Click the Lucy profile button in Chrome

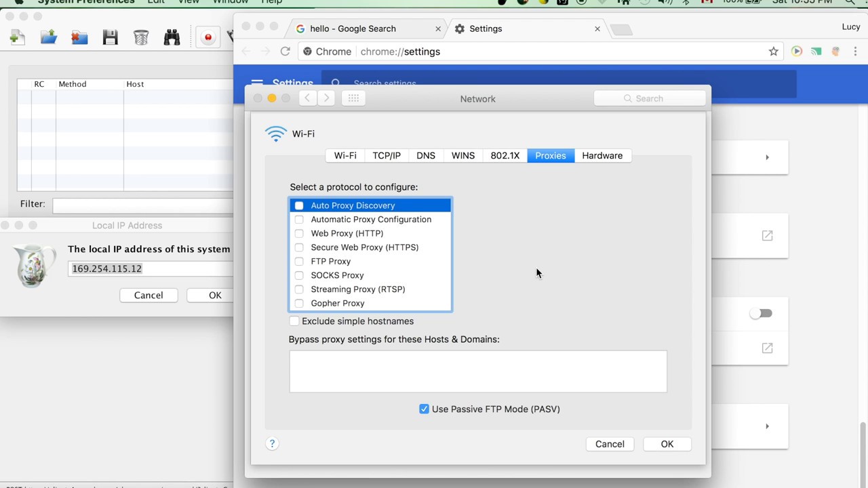tap(851, 27)
